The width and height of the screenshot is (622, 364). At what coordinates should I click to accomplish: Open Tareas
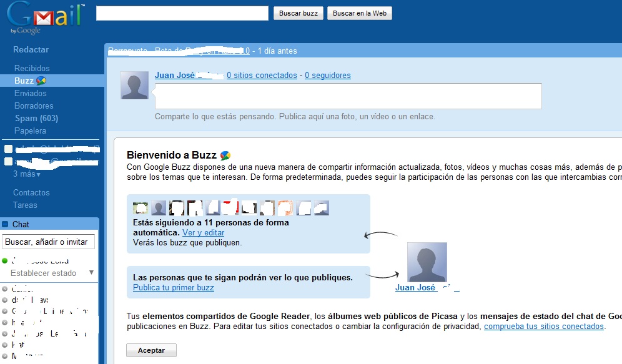pyautogui.click(x=25, y=205)
